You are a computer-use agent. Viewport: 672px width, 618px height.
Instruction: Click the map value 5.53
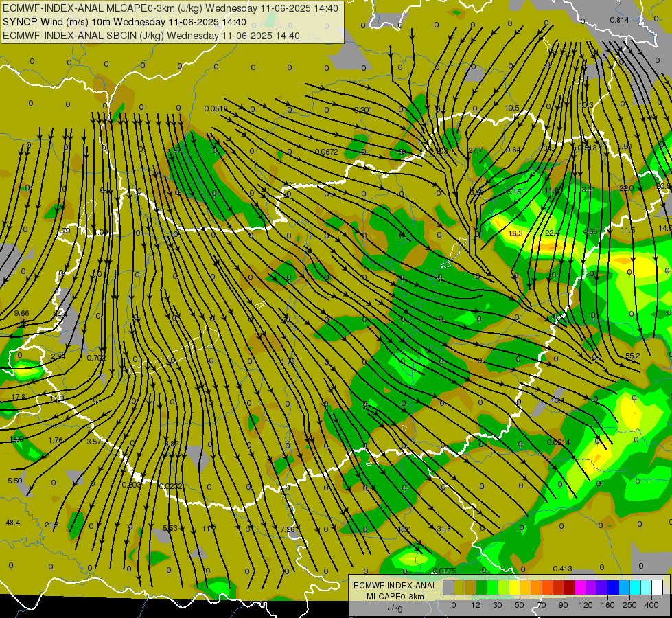(x=170, y=528)
